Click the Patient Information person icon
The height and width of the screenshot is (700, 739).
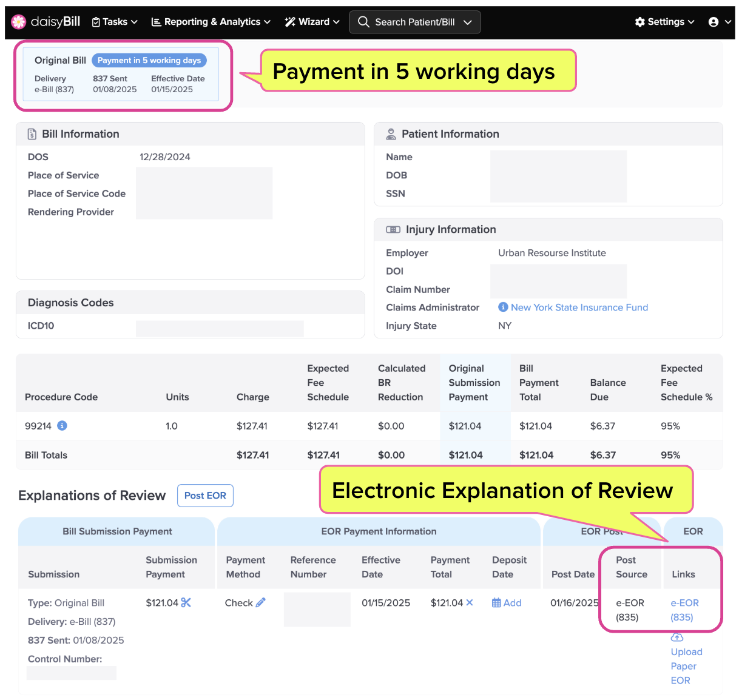(x=391, y=134)
